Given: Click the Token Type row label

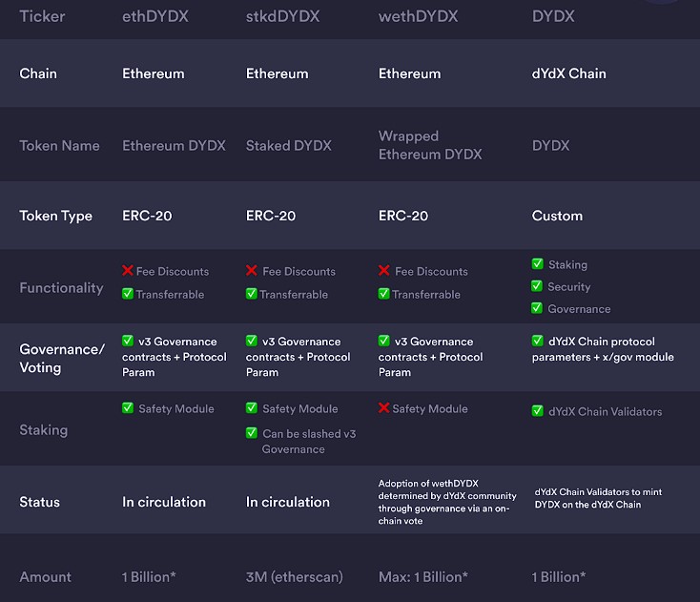Looking at the screenshot, I should click(x=56, y=217).
